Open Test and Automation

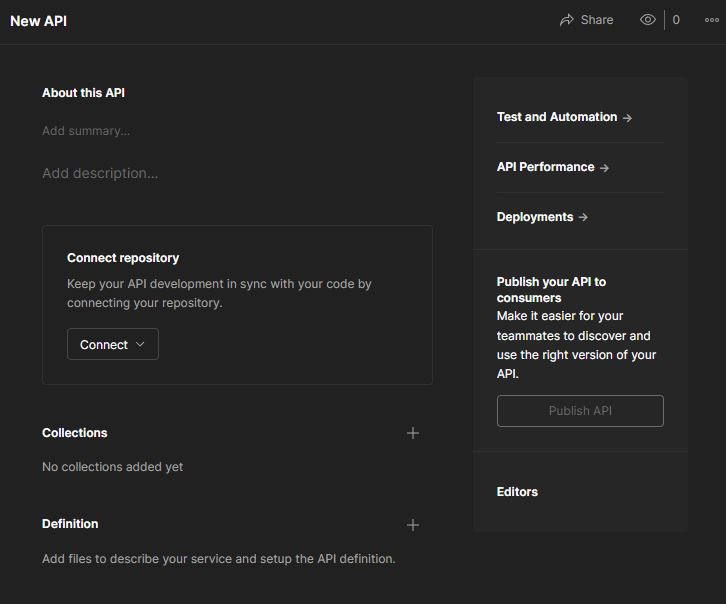[x=564, y=117]
